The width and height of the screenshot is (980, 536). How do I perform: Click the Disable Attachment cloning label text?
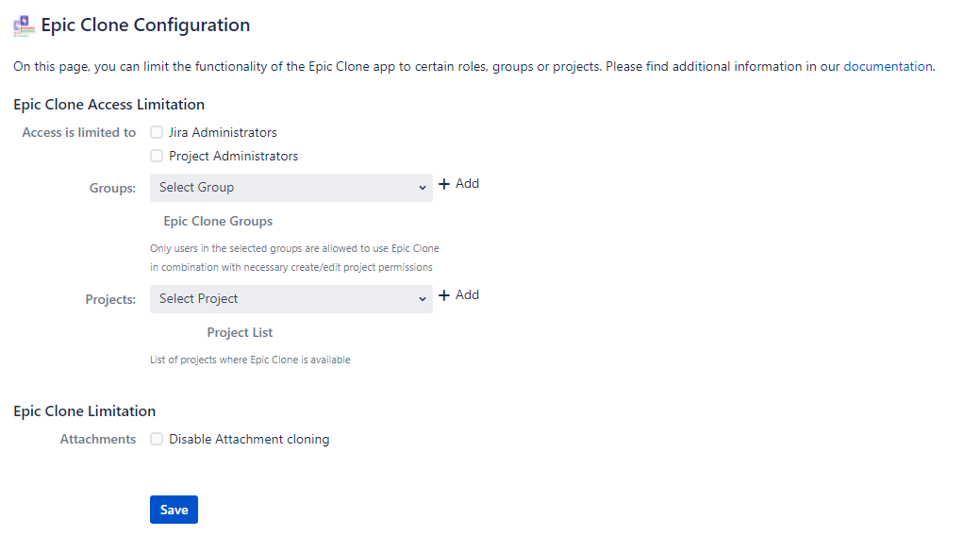pyautogui.click(x=249, y=439)
